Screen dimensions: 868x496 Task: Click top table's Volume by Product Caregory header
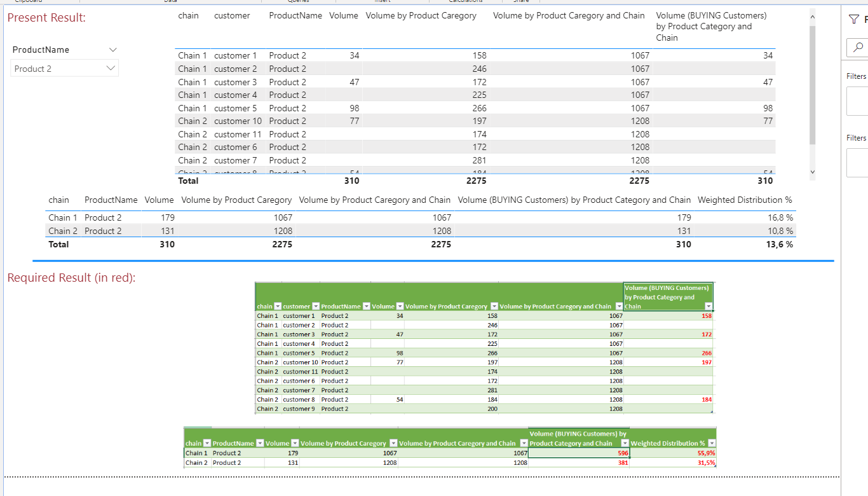click(x=421, y=15)
